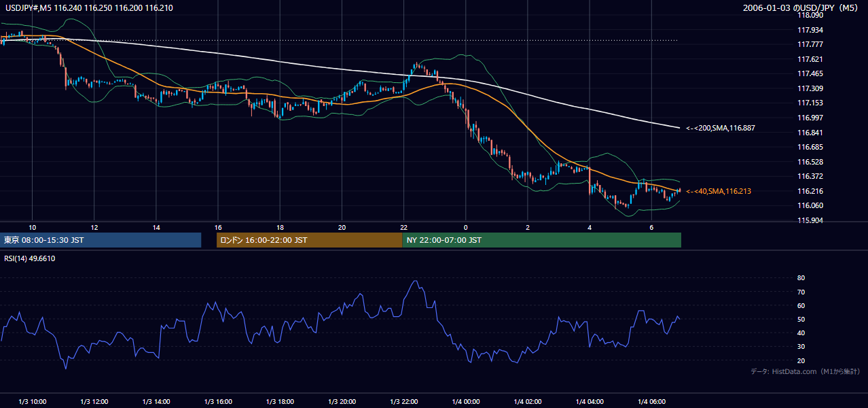The height and width of the screenshot is (408, 868).
Task: Click RSI axis level 50
Action: pyautogui.click(x=801, y=319)
